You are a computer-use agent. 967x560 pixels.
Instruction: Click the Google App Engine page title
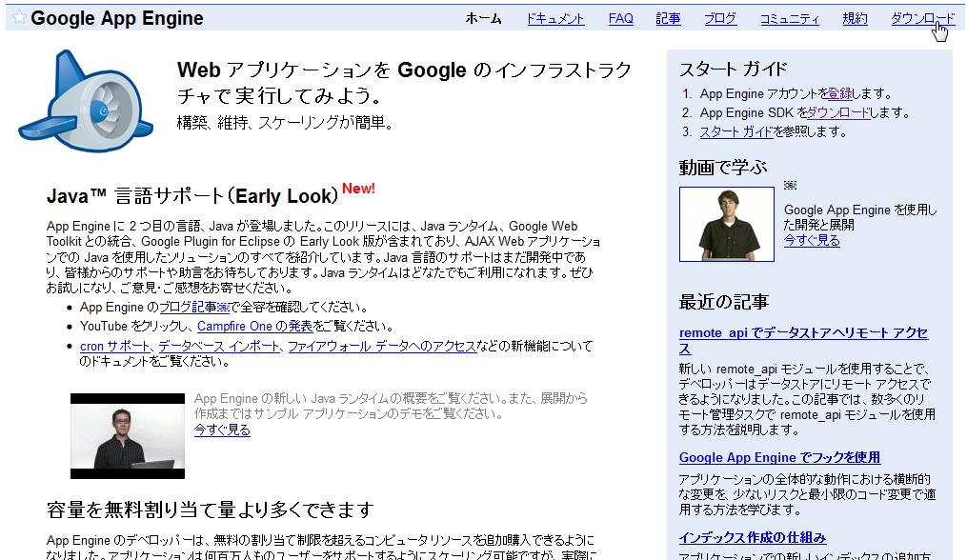[116, 18]
